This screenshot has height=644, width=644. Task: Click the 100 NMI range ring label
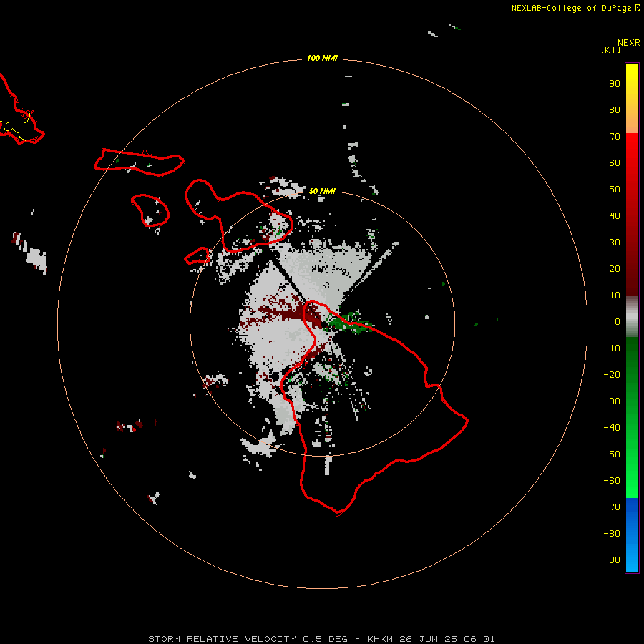322,58
